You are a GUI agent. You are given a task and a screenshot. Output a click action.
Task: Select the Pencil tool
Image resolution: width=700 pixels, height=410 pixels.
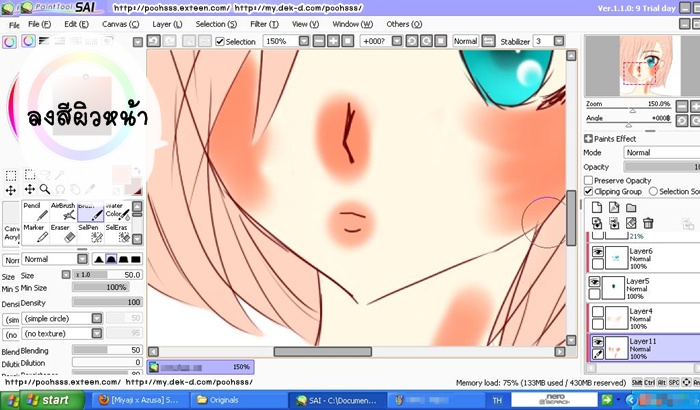pyautogui.click(x=36, y=212)
